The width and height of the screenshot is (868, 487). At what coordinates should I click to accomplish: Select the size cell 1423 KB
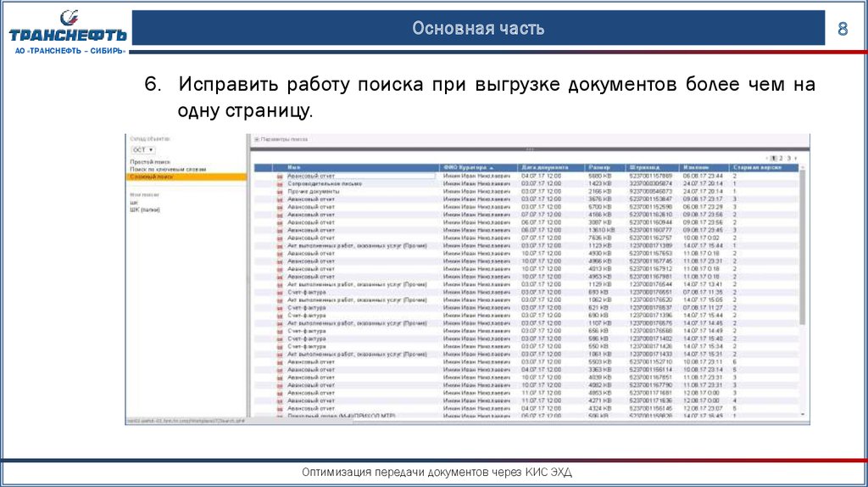click(x=600, y=183)
